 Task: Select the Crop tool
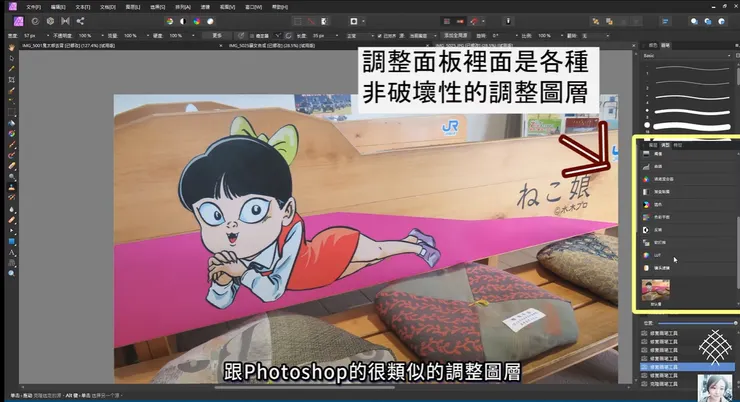[x=11, y=80]
